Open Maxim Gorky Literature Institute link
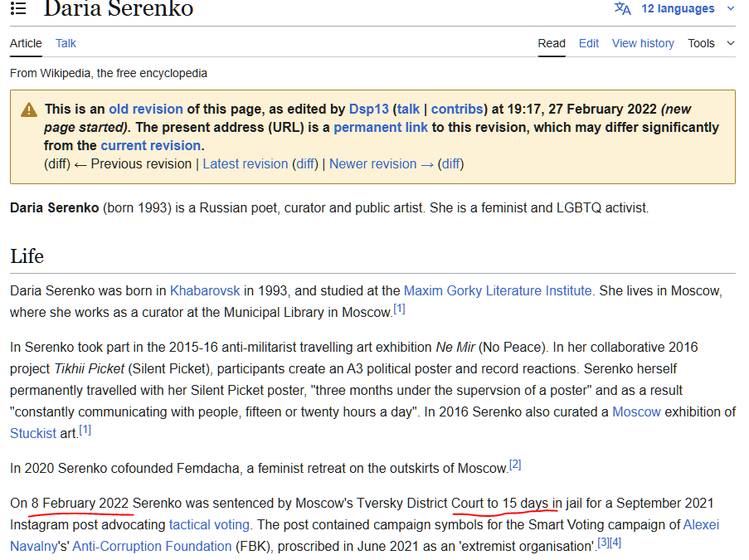Viewport: 749px width, 560px height. (498, 290)
